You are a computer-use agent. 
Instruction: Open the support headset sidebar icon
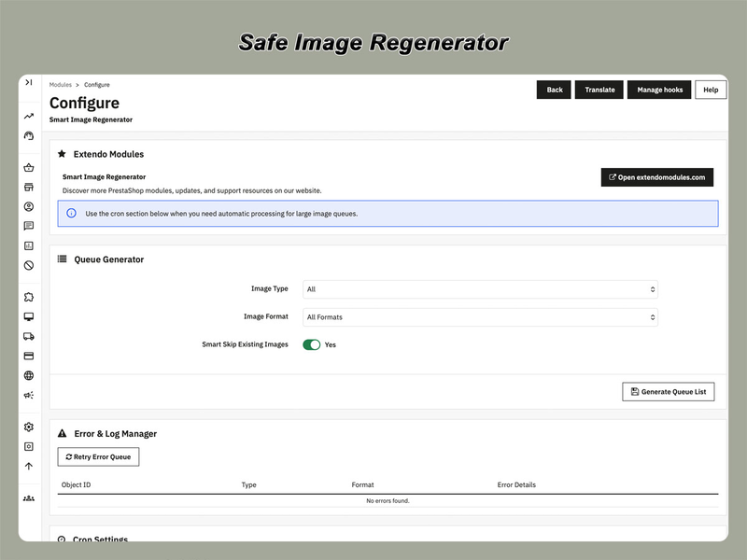pos(29,135)
